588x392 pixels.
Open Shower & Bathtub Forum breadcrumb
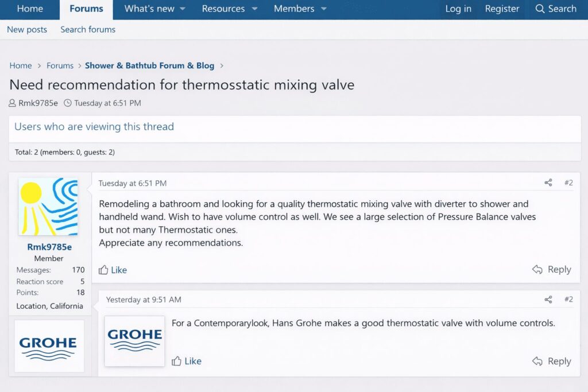coord(149,65)
